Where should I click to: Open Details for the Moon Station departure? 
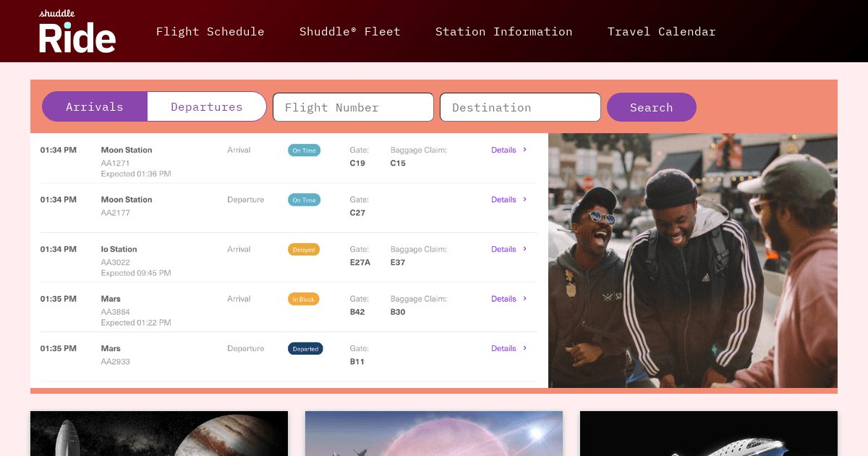coord(503,200)
